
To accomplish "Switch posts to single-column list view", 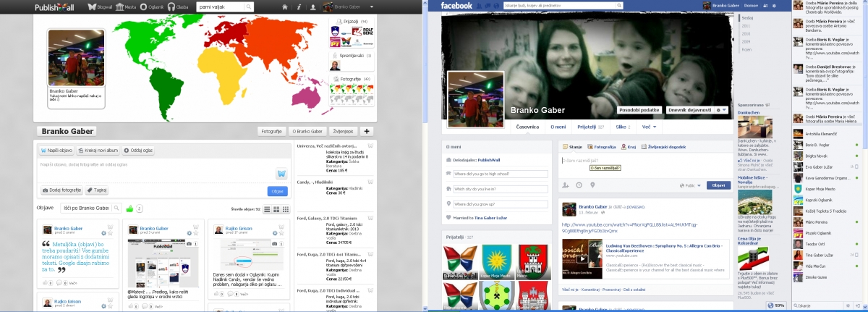I will pyautogui.click(x=267, y=209).
